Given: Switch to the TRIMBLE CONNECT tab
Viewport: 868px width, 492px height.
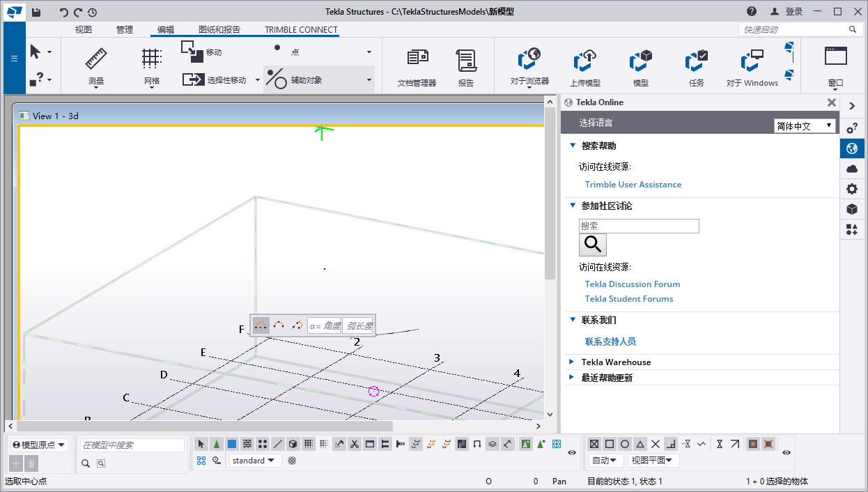Looking at the screenshot, I should pos(301,29).
